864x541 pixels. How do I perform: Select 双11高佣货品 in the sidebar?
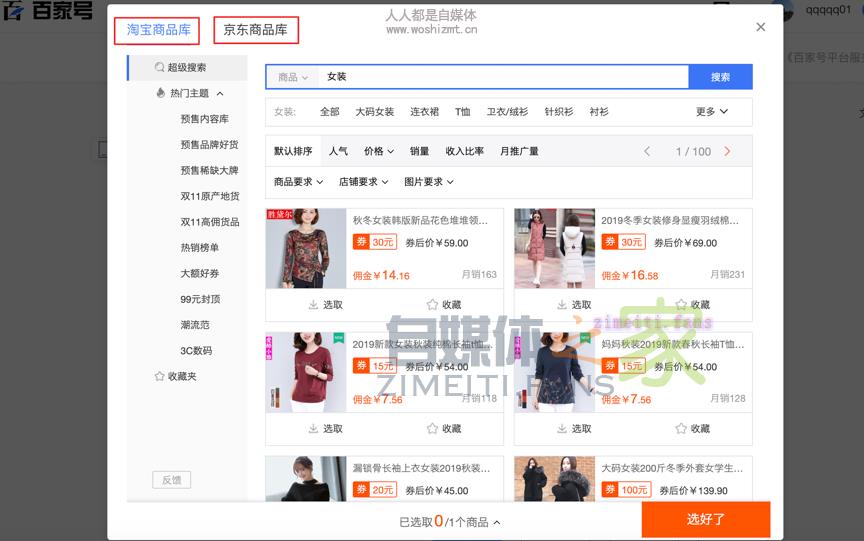coord(209,222)
